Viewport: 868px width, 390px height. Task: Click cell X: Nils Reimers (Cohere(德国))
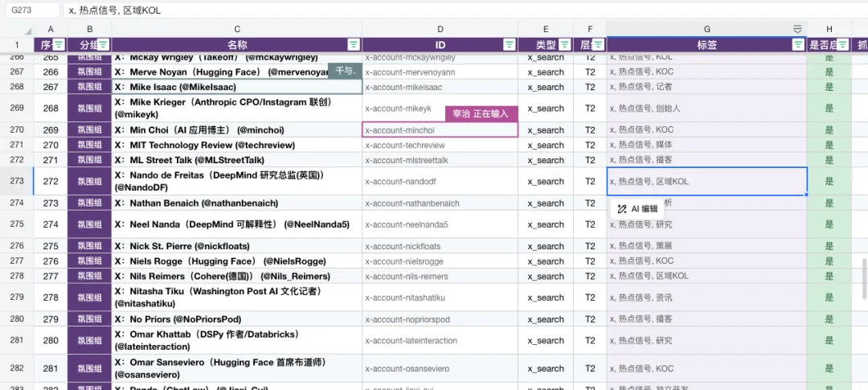(237, 276)
